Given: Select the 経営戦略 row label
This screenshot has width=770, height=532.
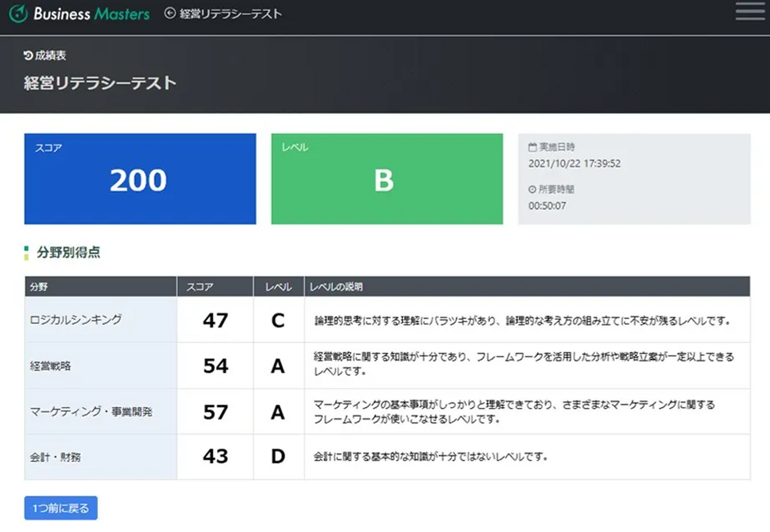Looking at the screenshot, I should [51, 366].
